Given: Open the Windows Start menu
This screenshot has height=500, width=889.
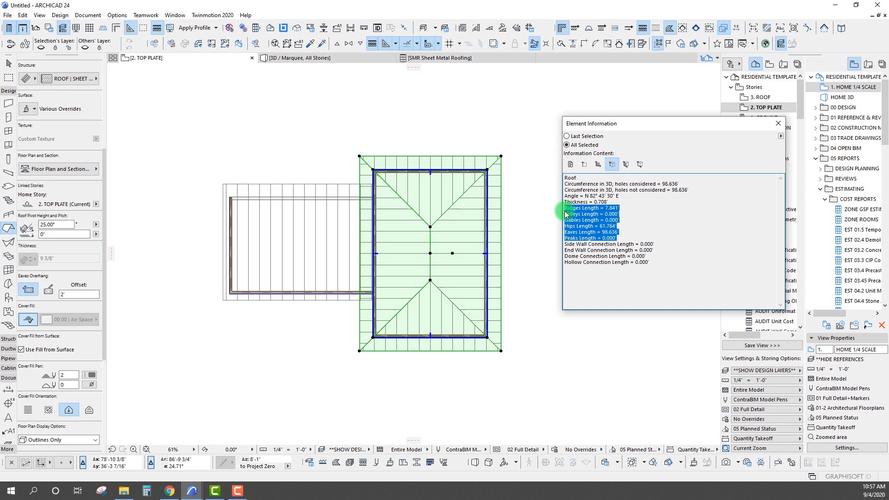Looking at the screenshot, I should coord(10,490).
